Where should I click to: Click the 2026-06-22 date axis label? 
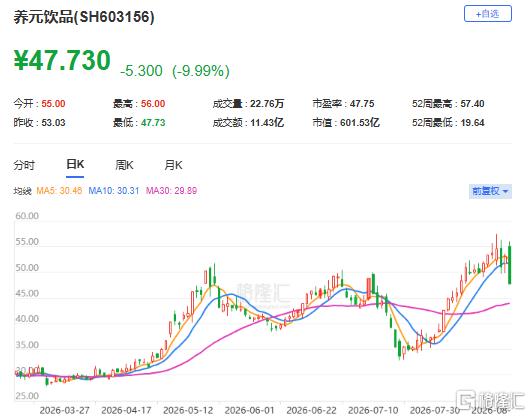pyautogui.click(x=312, y=410)
